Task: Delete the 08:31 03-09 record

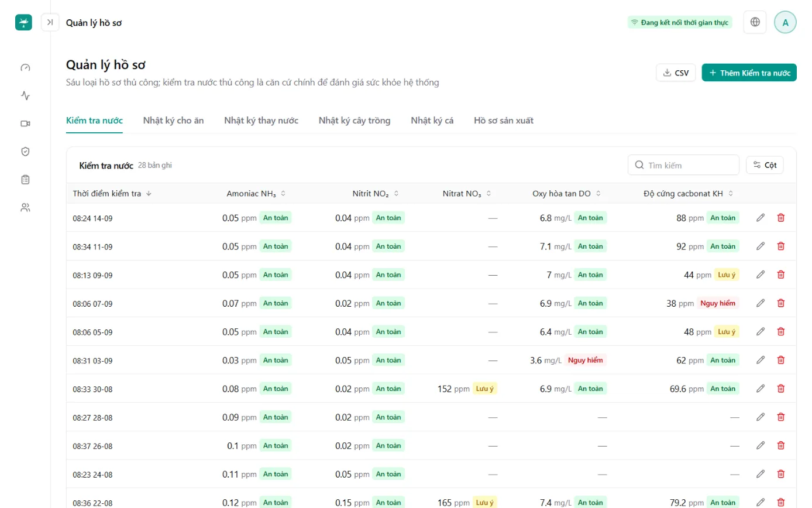Action: click(780, 360)
